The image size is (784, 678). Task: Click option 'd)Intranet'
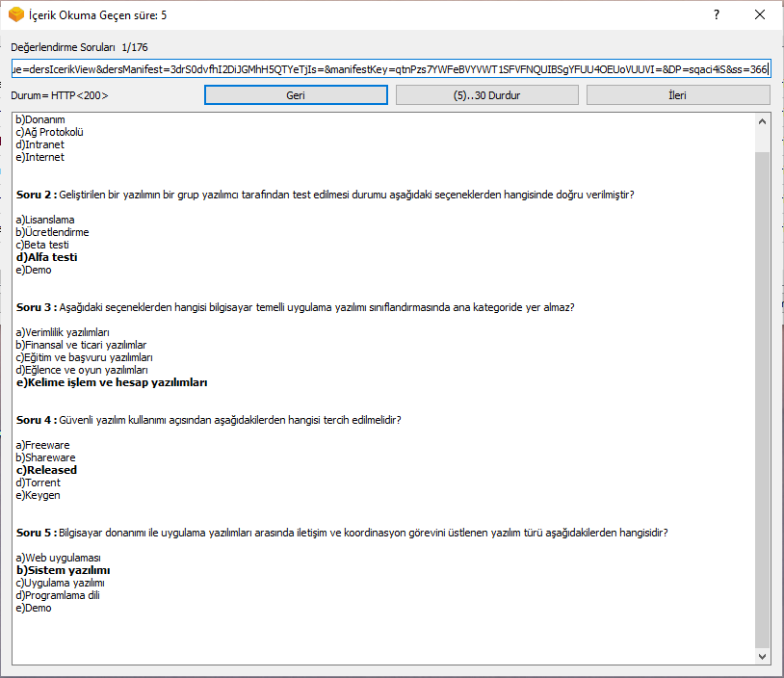click(x=40, y=144)
